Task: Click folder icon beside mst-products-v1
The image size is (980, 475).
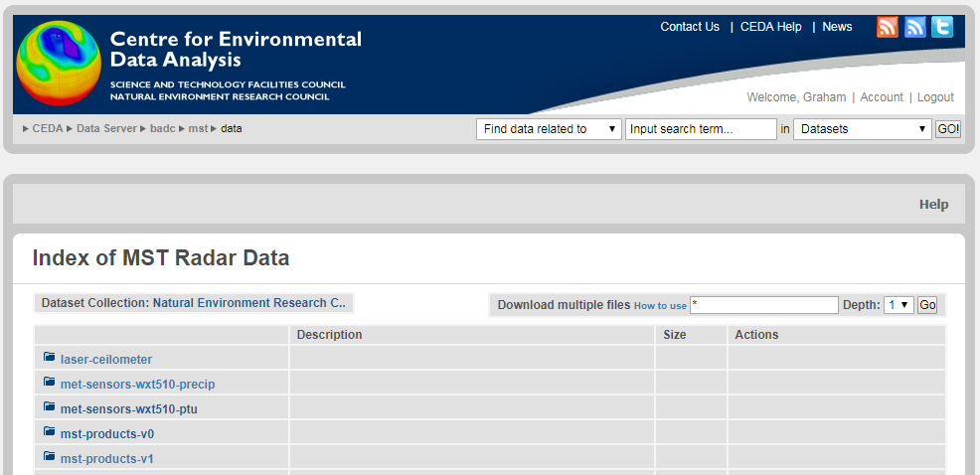Action: (50, 456)
